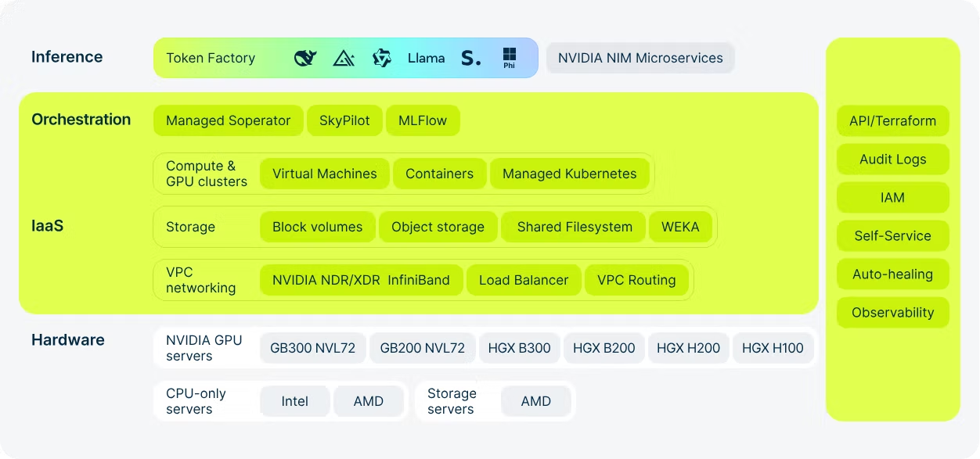Click the 'CPU-only servers' label
This screenshot has width=980, height=459.
coord(196,401)
